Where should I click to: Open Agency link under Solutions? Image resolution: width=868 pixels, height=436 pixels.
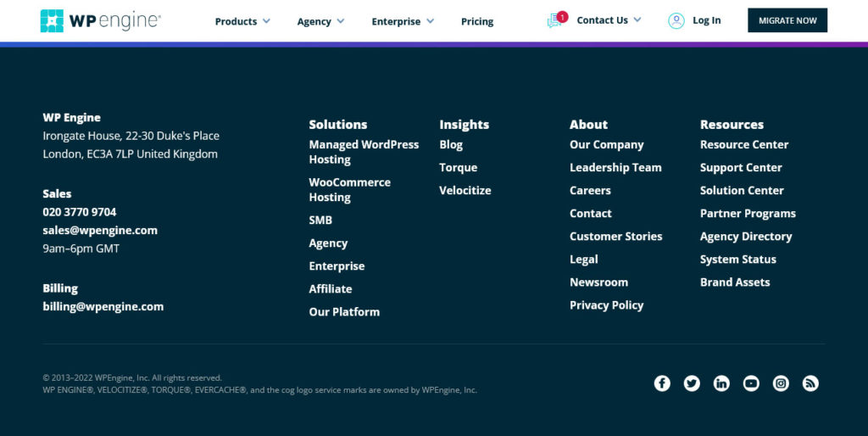(x=328, y=243)
